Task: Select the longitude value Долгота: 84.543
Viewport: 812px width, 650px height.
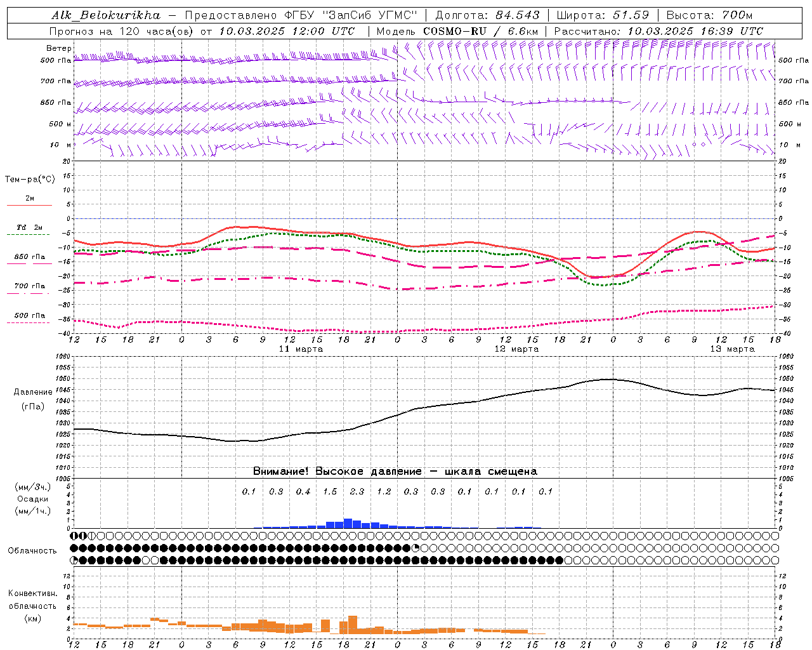Action: point(487,15)
